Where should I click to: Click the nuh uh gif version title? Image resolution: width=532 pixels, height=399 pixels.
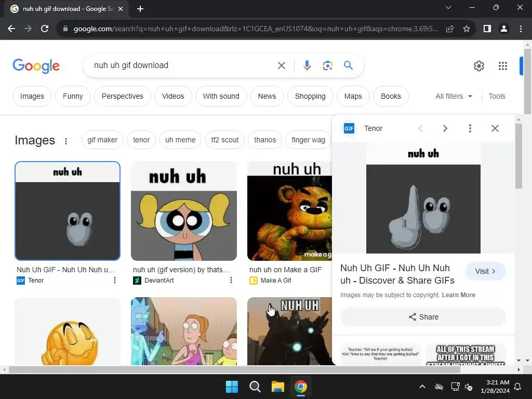coord(181,270)
